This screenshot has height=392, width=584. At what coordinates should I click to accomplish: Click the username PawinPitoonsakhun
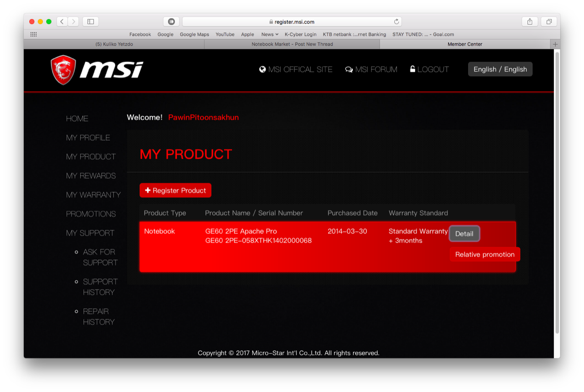pos(203,118)
